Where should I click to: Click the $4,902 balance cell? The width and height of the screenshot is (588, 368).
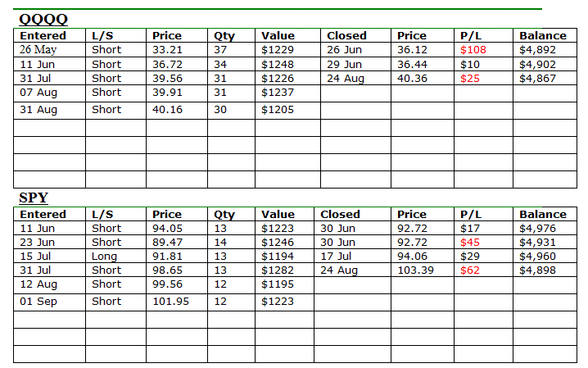(x=537, y=65)
